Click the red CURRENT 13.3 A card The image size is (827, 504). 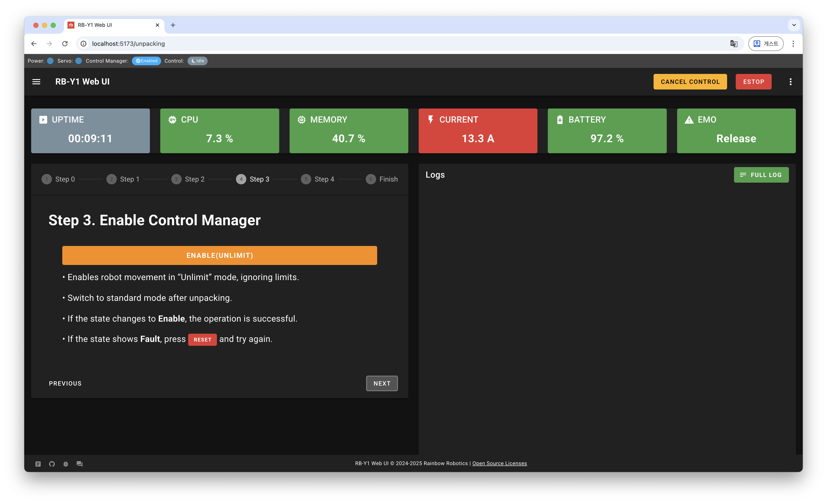pos(478,131)
